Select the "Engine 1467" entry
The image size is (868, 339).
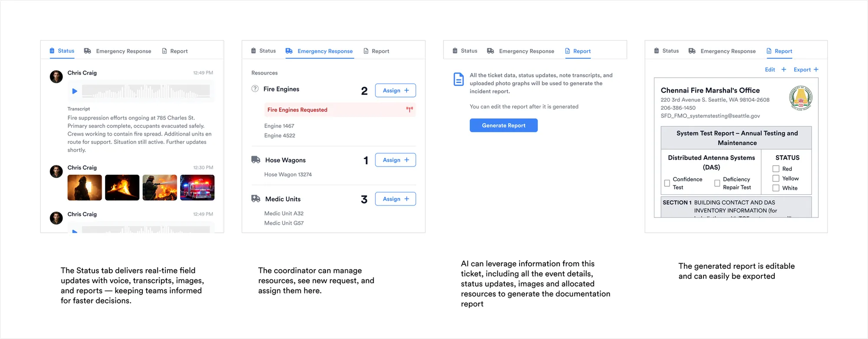tap(279, 126)
